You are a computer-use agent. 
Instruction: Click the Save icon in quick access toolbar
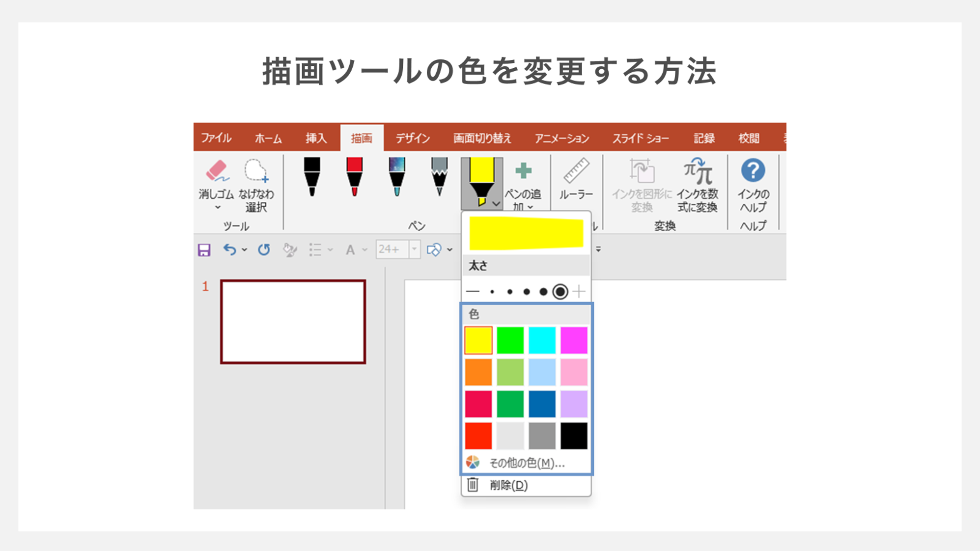pos(204,250)
